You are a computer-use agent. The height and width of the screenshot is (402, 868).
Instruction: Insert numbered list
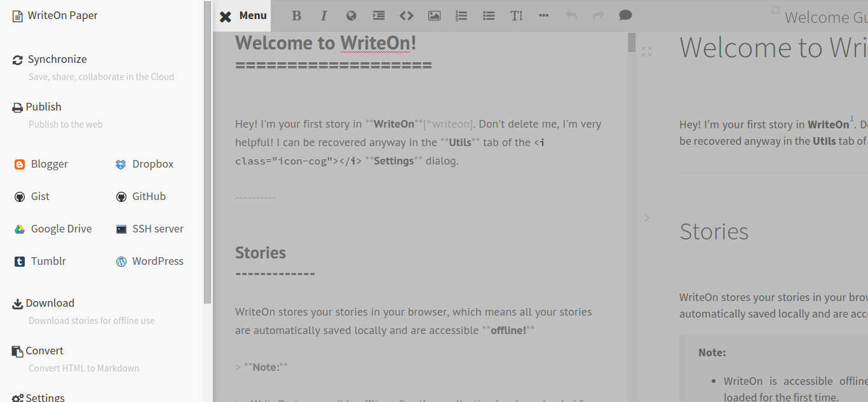(461, 16)
